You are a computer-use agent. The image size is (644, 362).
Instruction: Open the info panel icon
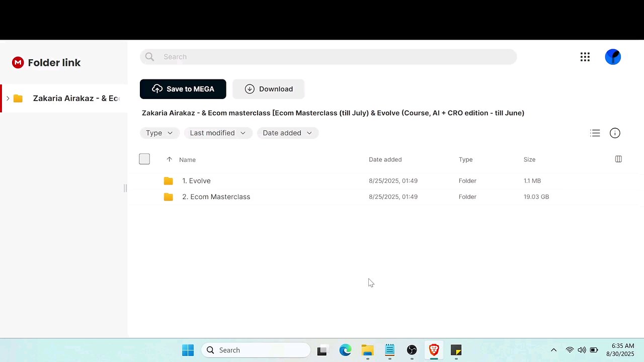pos(615,133)
